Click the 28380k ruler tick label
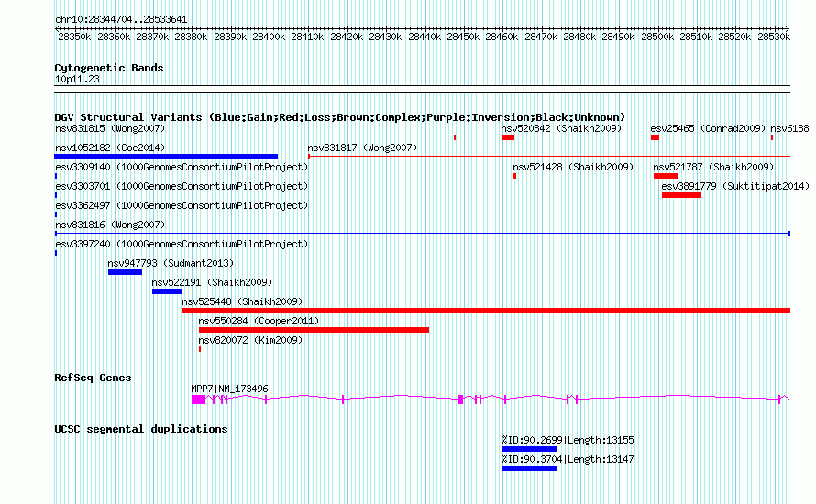 click(x=191, y=37)
